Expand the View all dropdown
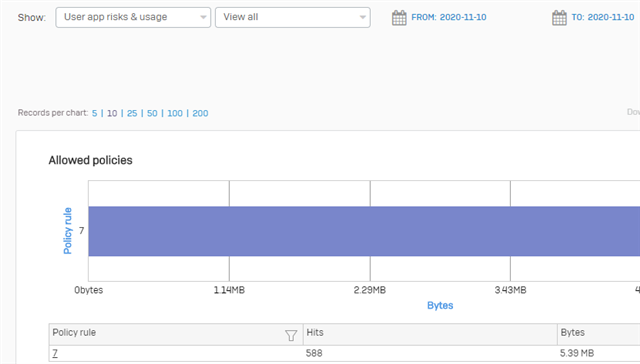640x364 pixels. (x=293, y=17)
